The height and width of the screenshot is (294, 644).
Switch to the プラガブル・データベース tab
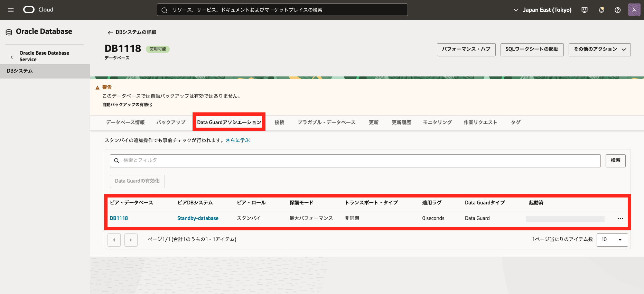pyautogui.click(x=326, y=122)
